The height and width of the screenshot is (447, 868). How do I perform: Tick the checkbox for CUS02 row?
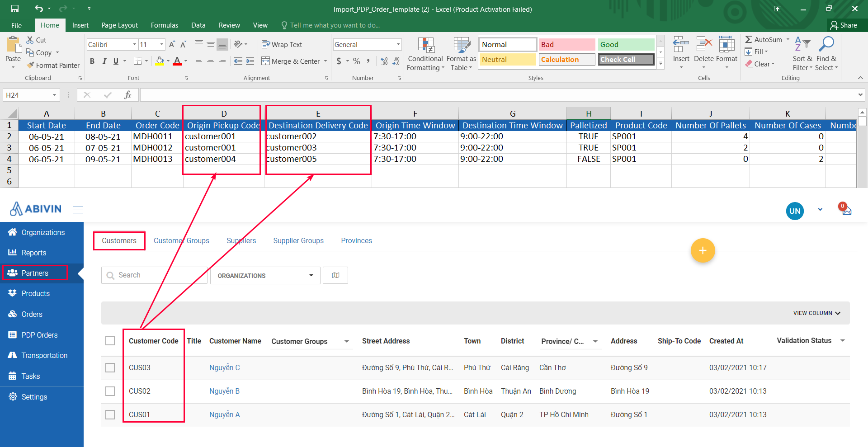[x=110, y=391]
